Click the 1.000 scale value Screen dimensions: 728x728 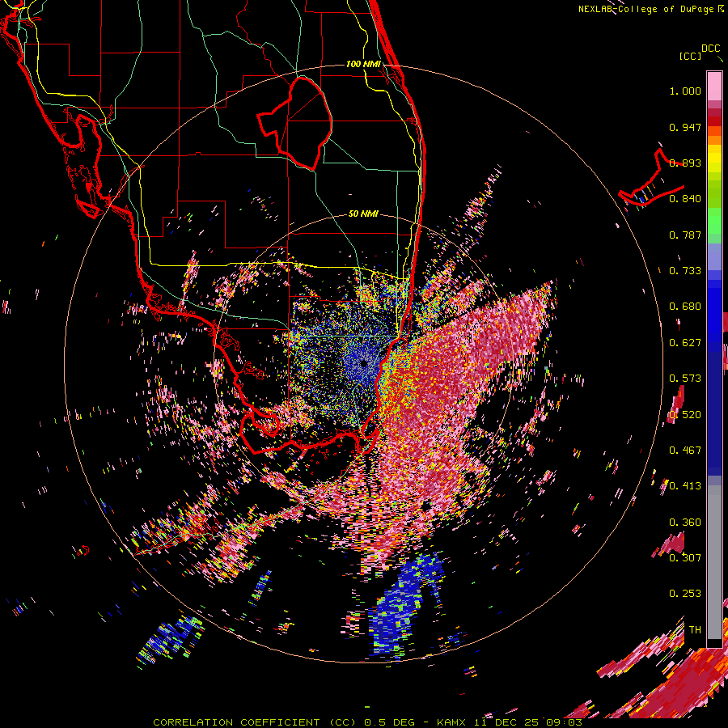pos(685,91)
